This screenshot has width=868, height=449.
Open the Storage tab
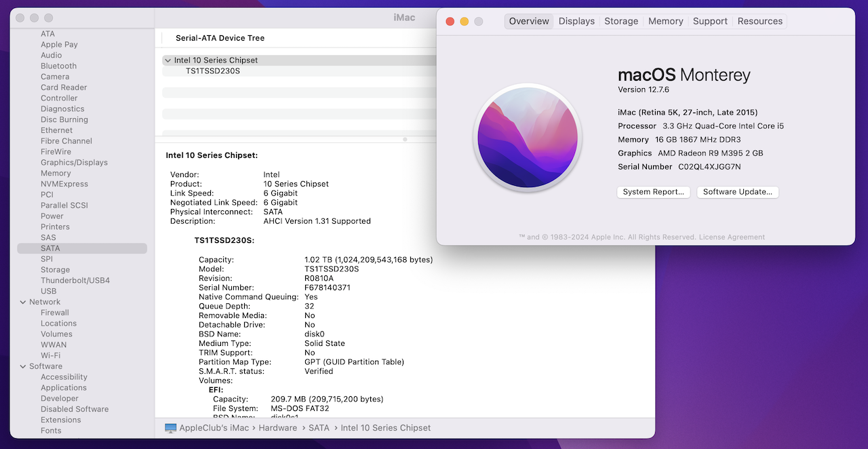[x=621, y=22]
